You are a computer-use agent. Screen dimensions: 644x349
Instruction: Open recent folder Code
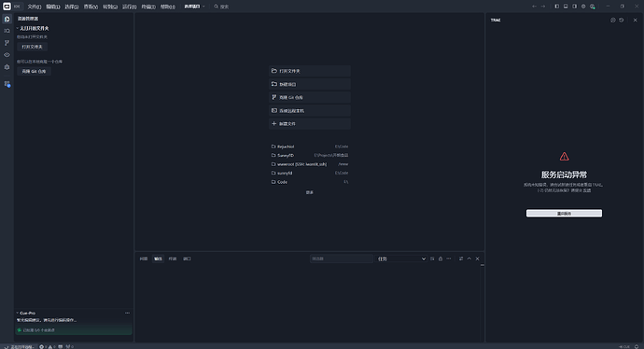click(x=310, y=182)
